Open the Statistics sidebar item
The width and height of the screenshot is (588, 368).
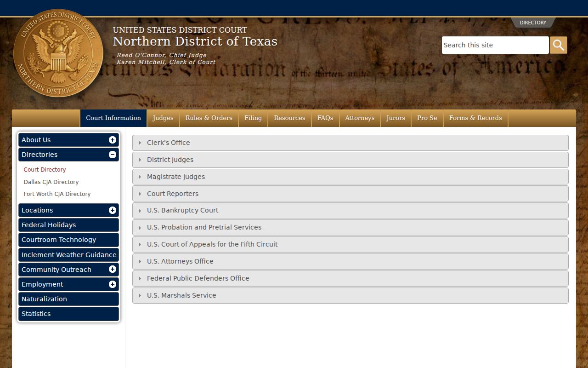(68, 314)
